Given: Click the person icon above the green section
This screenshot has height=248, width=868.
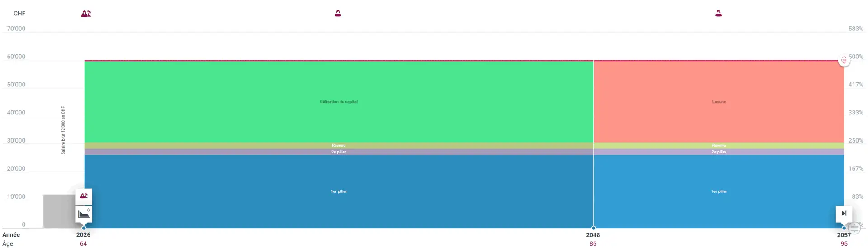Looking at the screenshot, I should 338,13.
